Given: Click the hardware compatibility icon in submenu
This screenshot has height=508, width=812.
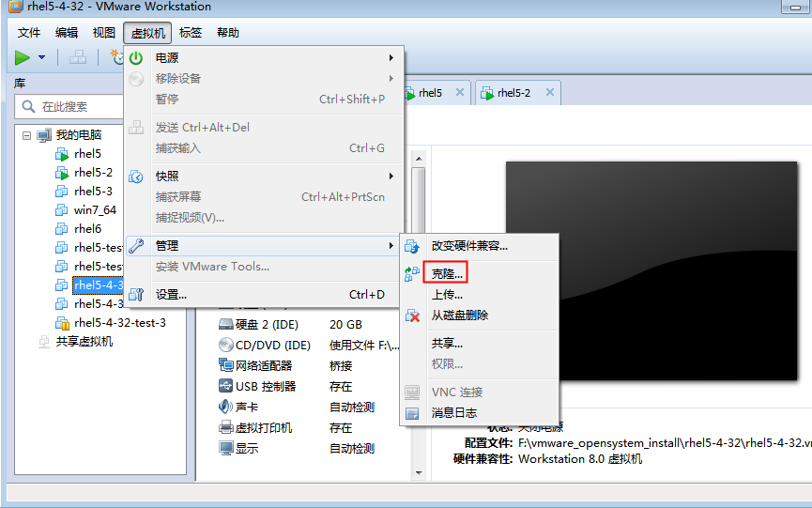Looking at the screenshot, I should pos(412,247).
